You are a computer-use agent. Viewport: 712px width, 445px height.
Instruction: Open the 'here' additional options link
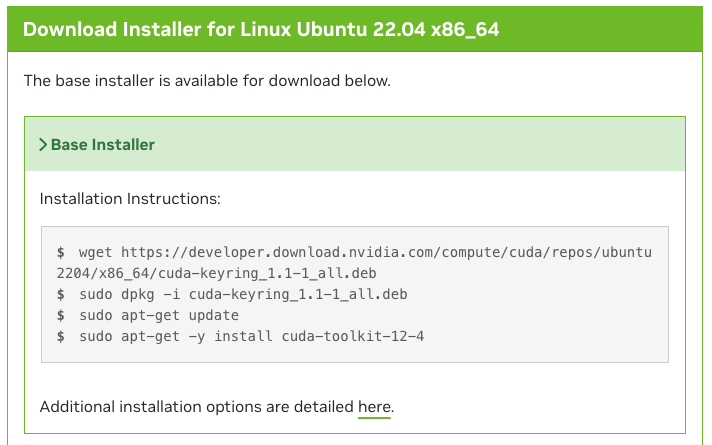pos(374,407)
